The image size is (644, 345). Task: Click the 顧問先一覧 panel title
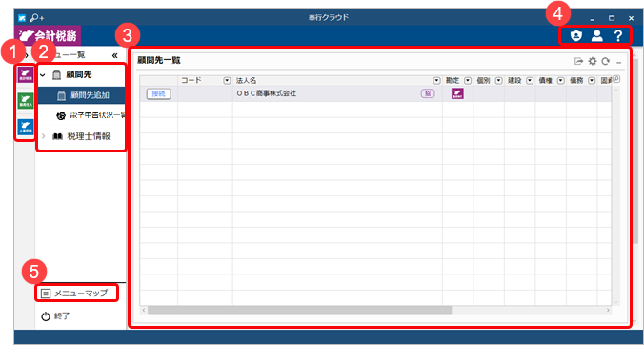click(159, 60)
